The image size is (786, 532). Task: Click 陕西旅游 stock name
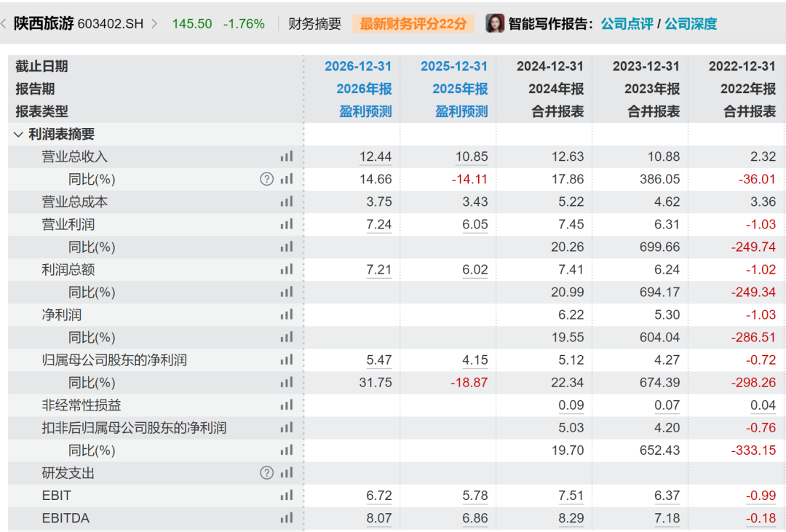coord(44,23)
